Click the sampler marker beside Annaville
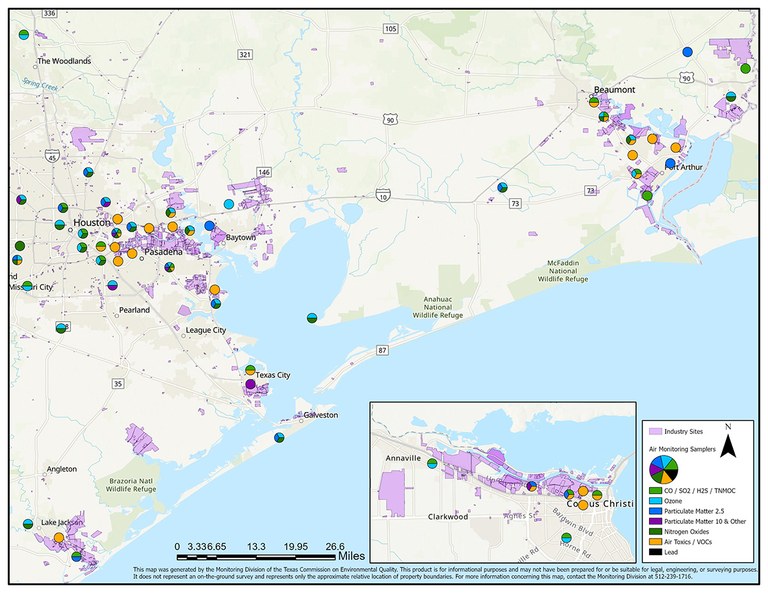Screen dimensions: 768x593 [432, 463]
